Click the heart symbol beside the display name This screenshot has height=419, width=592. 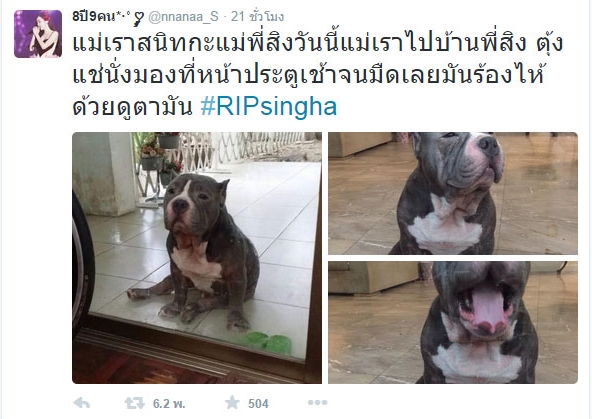139,18
